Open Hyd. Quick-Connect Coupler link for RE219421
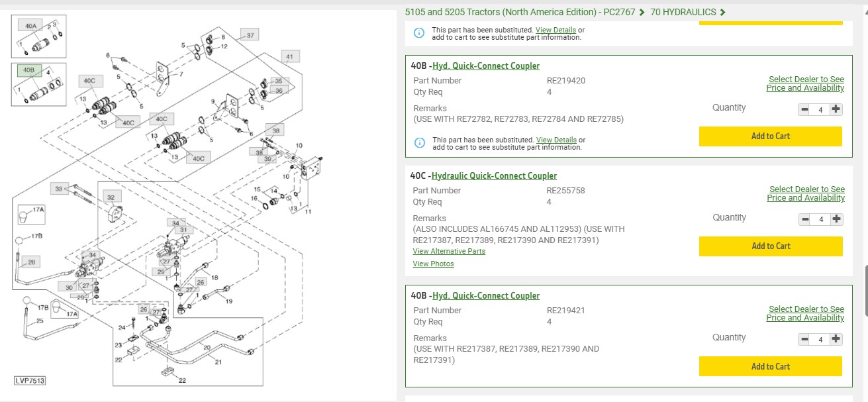Image resolution: width=868 pixels, height=402 pixels. [x=486, y=296]
